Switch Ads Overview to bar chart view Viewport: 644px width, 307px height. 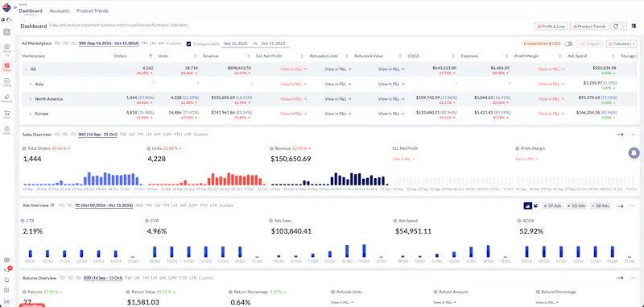(527, 205)
